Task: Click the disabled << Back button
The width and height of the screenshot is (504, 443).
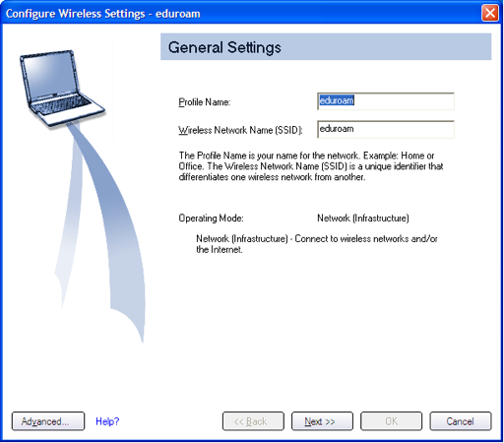Action: [x=253, y=421]
